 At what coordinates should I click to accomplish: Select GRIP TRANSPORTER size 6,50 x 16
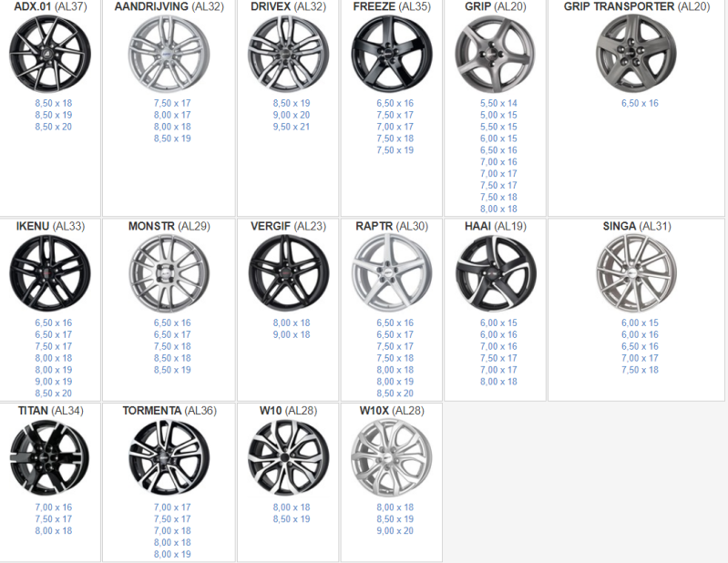click(x=640, y=103)
